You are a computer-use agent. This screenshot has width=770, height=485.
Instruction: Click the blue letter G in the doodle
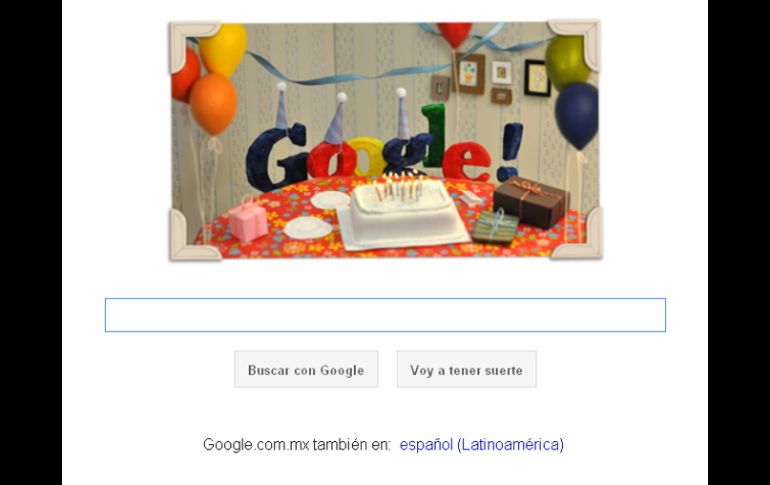[276, 157]
